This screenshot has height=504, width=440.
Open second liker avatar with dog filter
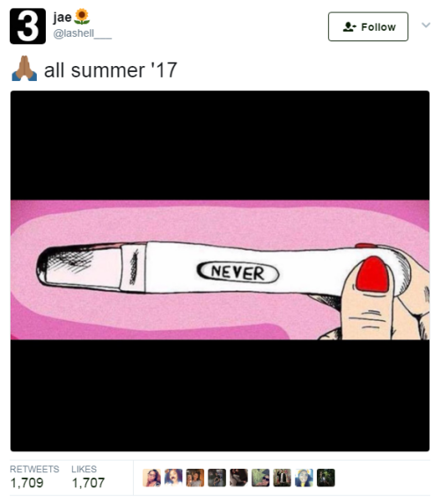(x=173, y=478)
